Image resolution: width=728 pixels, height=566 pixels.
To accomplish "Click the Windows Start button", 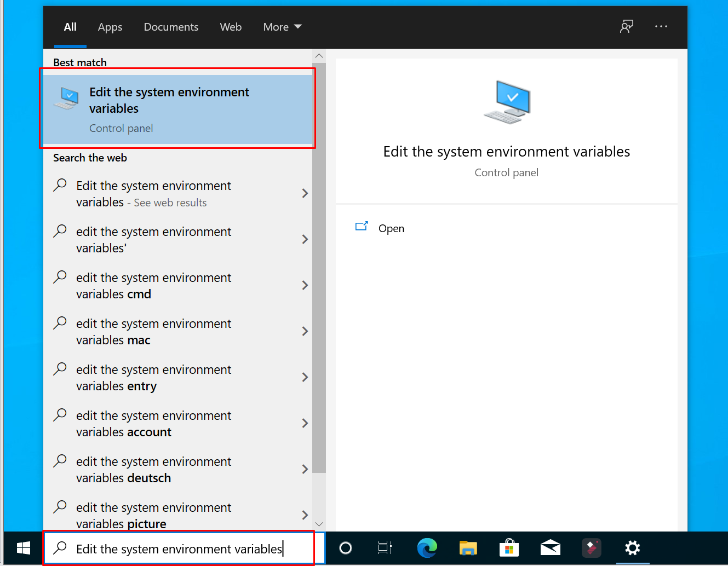I will [23, 548].
